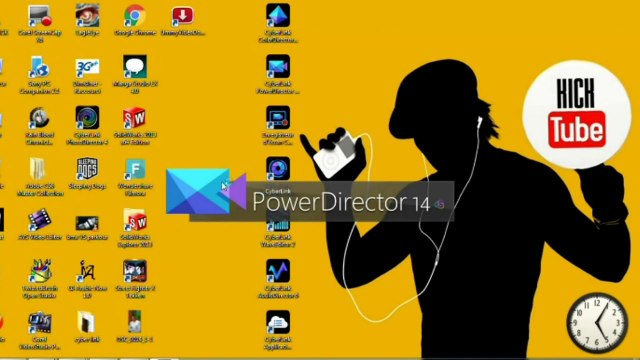Open CyberLink ColorDirector blue diamond shortcut

(278, 16)
